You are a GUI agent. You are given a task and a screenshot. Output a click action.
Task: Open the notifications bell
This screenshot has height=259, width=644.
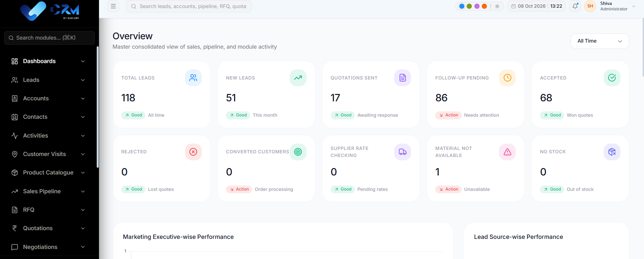coord(575,6)
